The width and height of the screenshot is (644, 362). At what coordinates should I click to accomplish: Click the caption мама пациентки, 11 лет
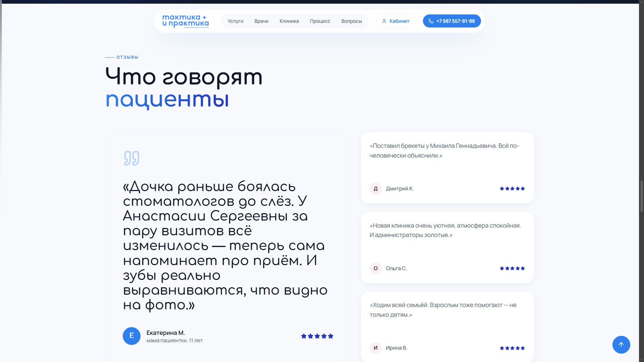tap(174, 341)
